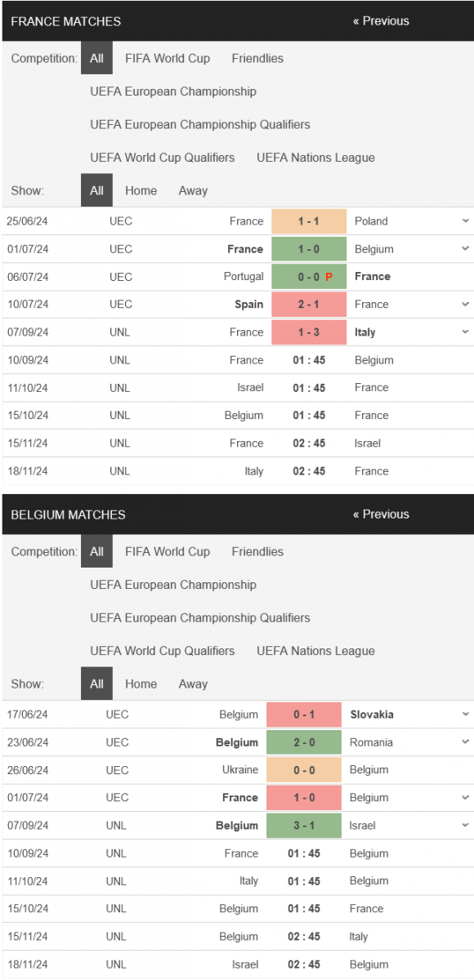This screenshot has height=980, width=474.
Task: Open Belgium 2 - 0 Romania score box
Action: coord(304,742)
